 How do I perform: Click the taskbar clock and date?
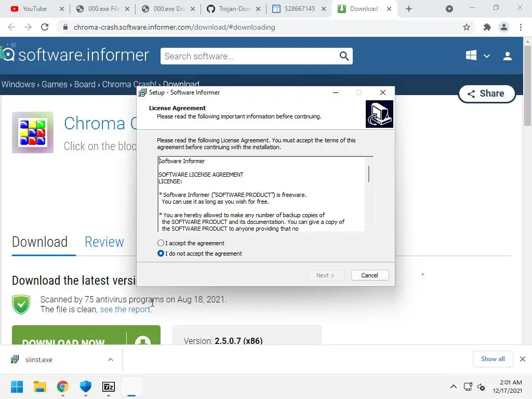coord(507,387)
